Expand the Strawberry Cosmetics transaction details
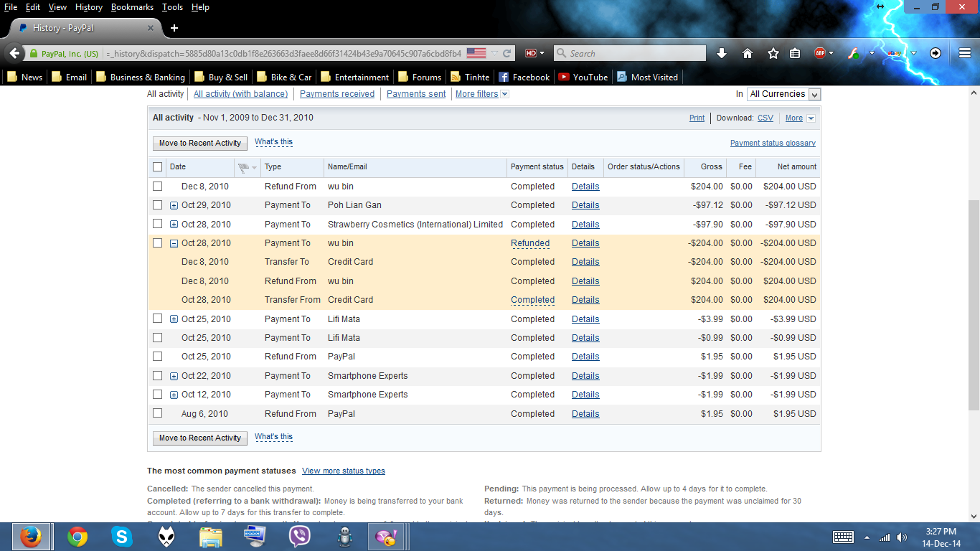 point(174,225)
